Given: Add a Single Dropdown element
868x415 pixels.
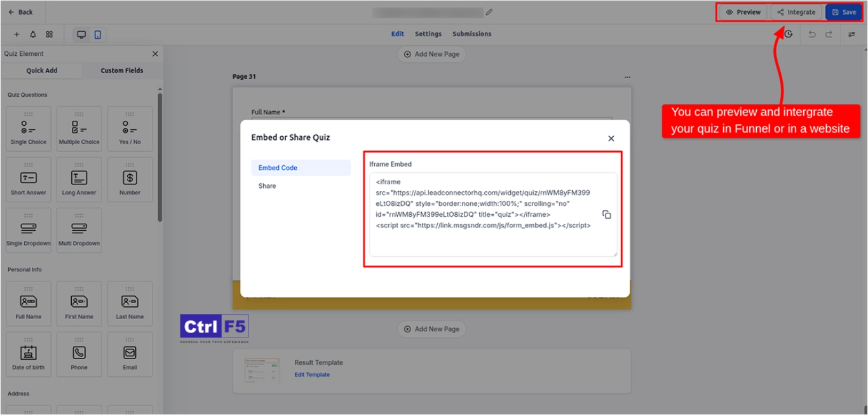Looking at the screenshot, I should tap(29, 230).
